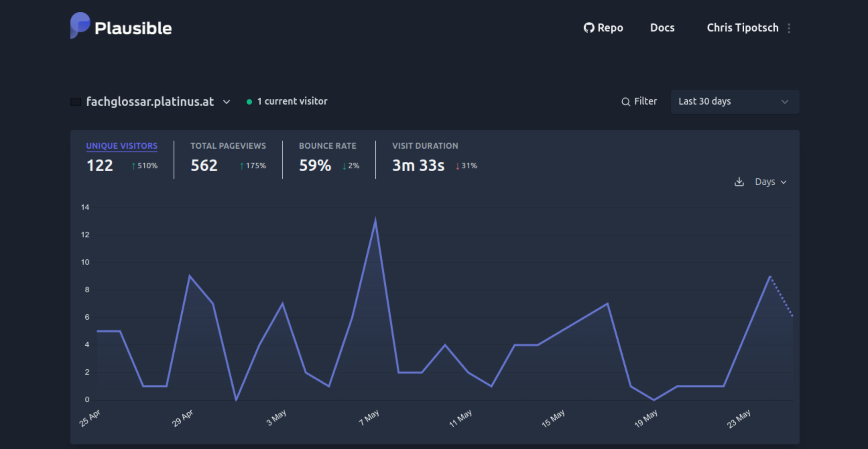Click the 29 Apr axis label
The width and height of the screenshot is (868, 449).
coord(182,418)
